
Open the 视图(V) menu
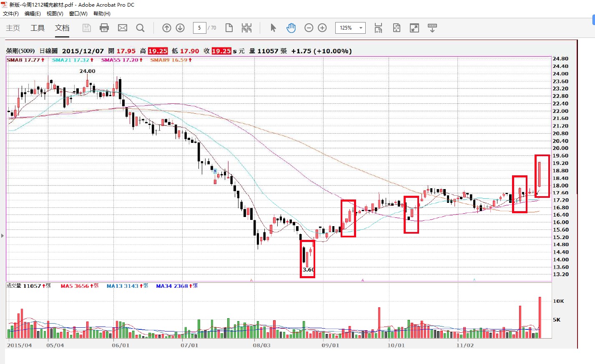click(55, 14)
